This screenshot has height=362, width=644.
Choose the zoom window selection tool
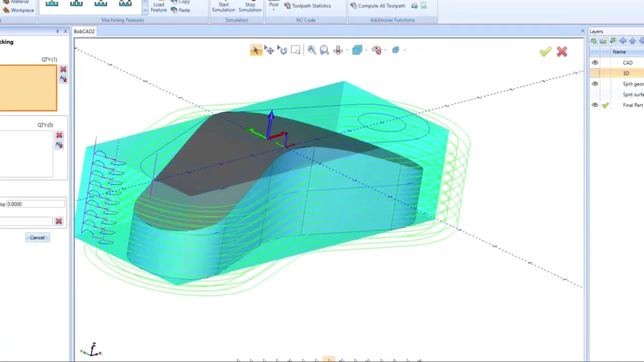tap(296, 50)
